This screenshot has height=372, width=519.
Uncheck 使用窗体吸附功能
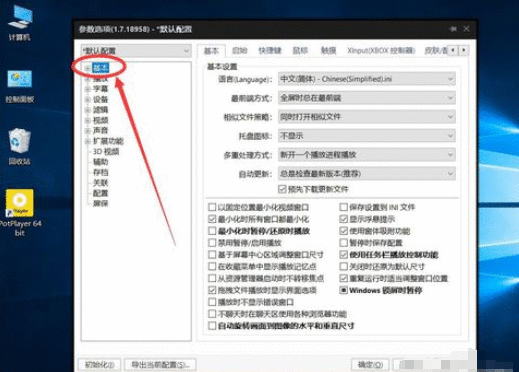[344, 231]
